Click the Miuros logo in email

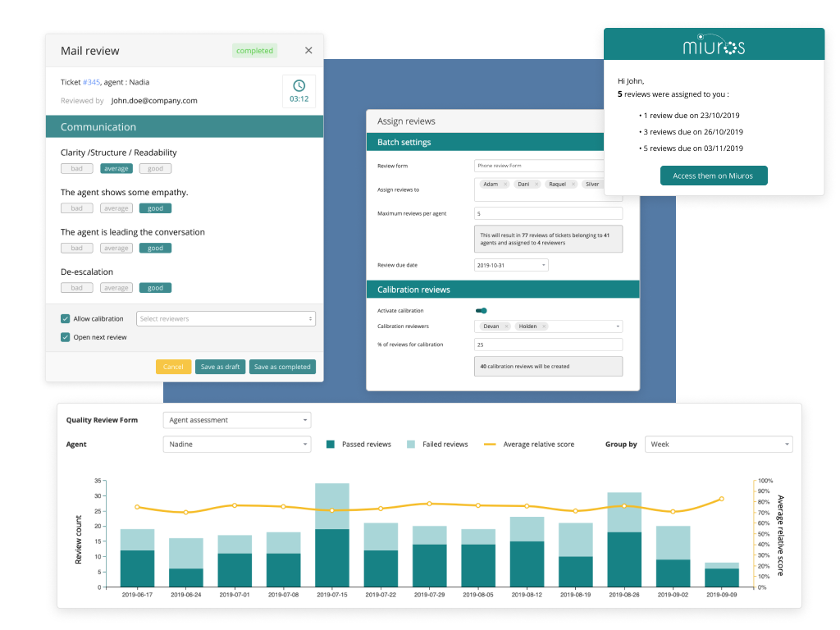[714, 44]
